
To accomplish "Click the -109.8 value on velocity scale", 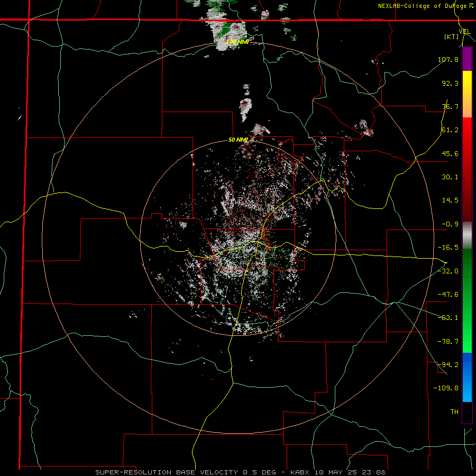I will pos(446,388).
